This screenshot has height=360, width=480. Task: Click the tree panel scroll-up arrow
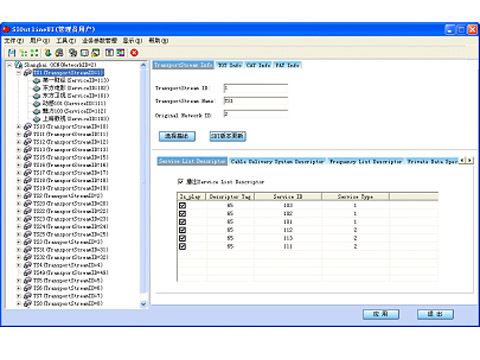click(143, 65)
